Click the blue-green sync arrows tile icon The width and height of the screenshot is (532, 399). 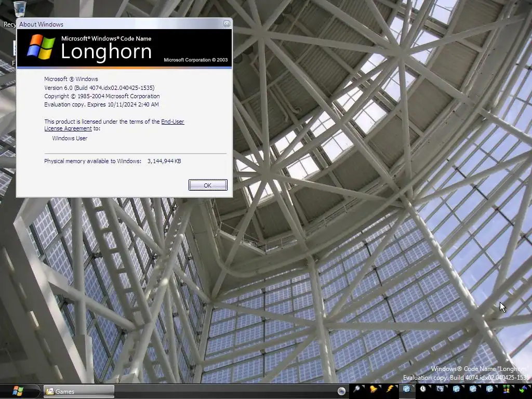[x=523, y=389]
